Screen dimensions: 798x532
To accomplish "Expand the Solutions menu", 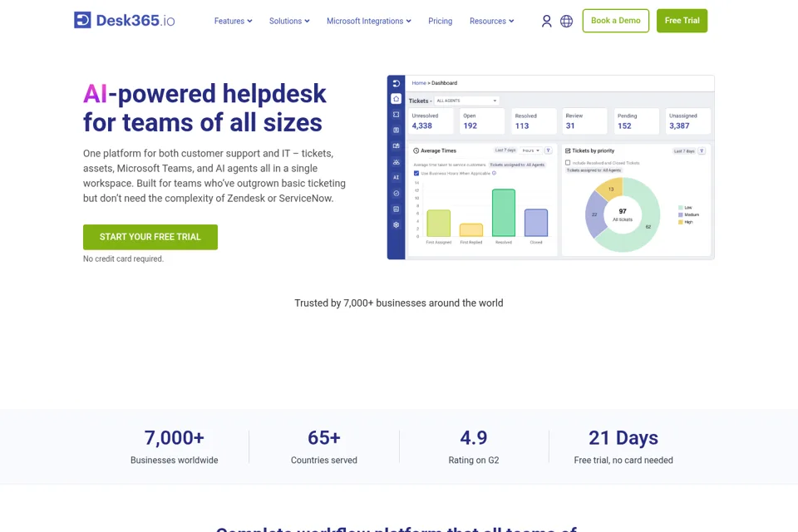I will tap(289, 21).
